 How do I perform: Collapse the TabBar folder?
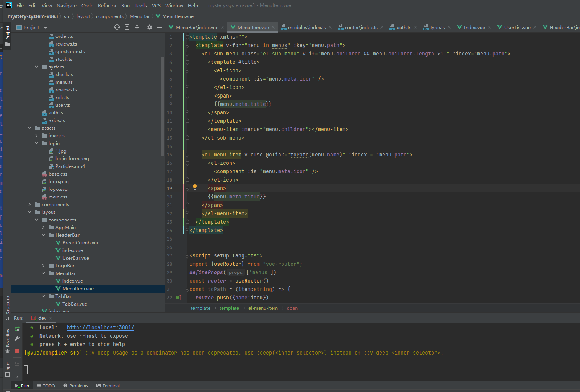coord(44,296)
